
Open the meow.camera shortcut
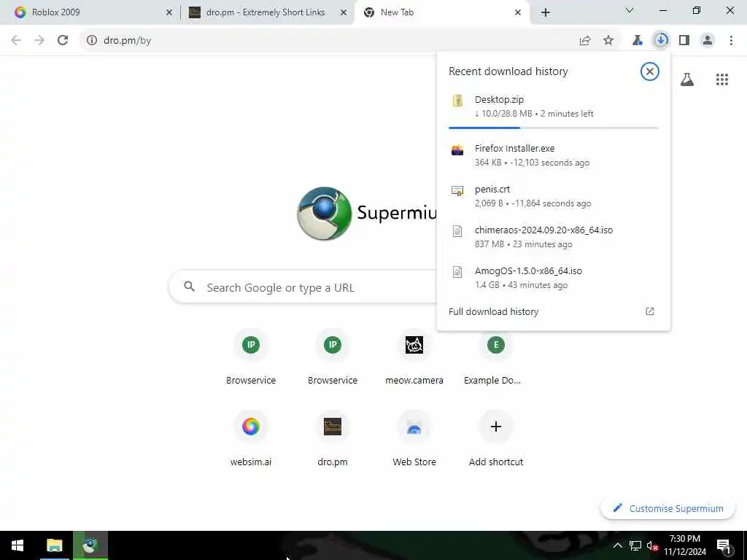click(x=414, y=358)
